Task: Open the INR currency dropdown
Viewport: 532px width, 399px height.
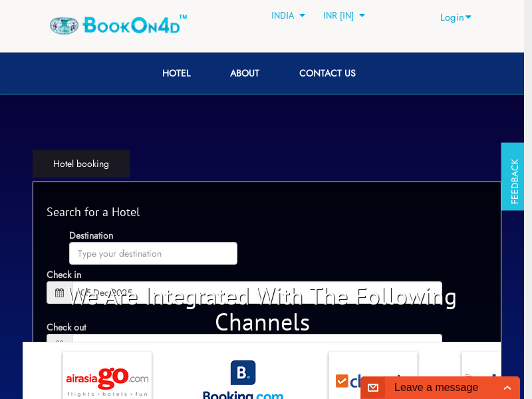Action: (x=344, y=15)
